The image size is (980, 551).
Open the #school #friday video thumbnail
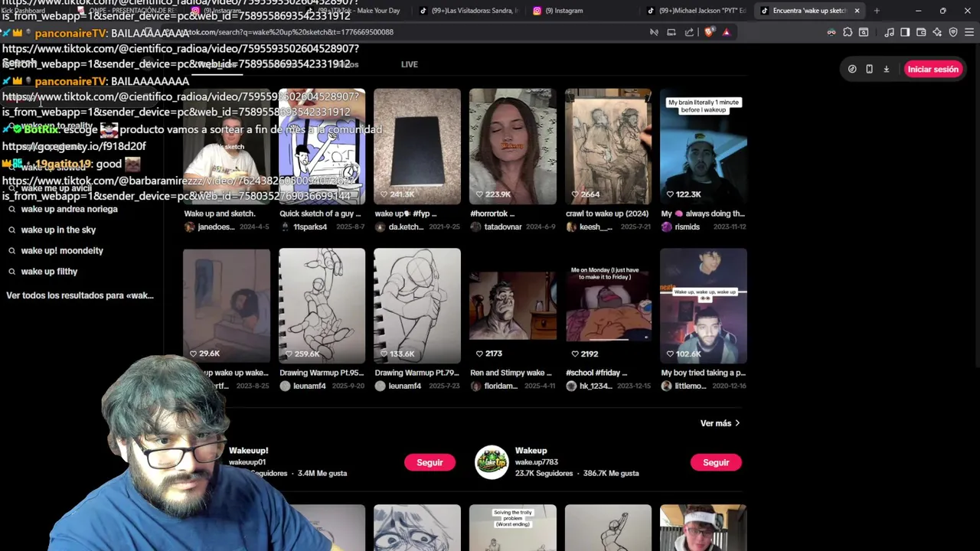(608, 305)
